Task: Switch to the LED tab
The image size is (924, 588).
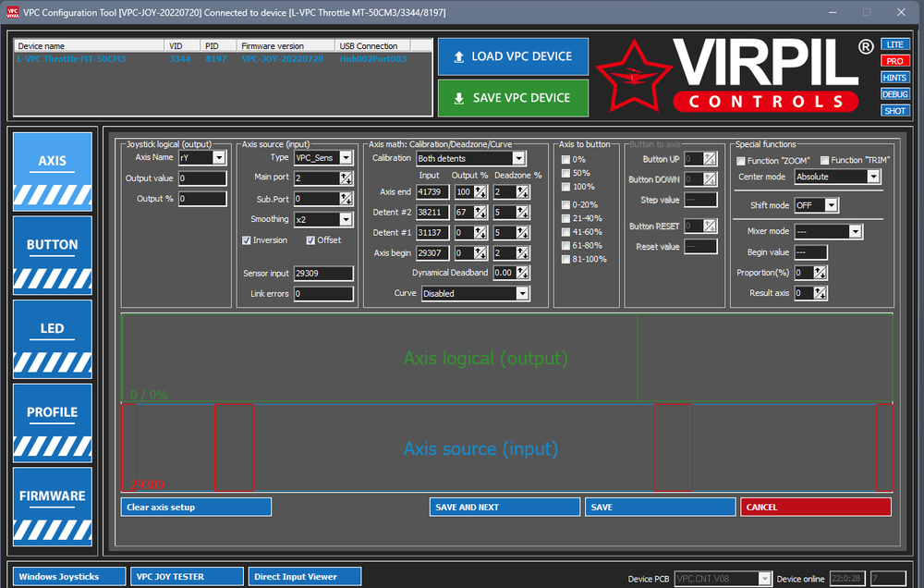Action: (x=53, y=339)
